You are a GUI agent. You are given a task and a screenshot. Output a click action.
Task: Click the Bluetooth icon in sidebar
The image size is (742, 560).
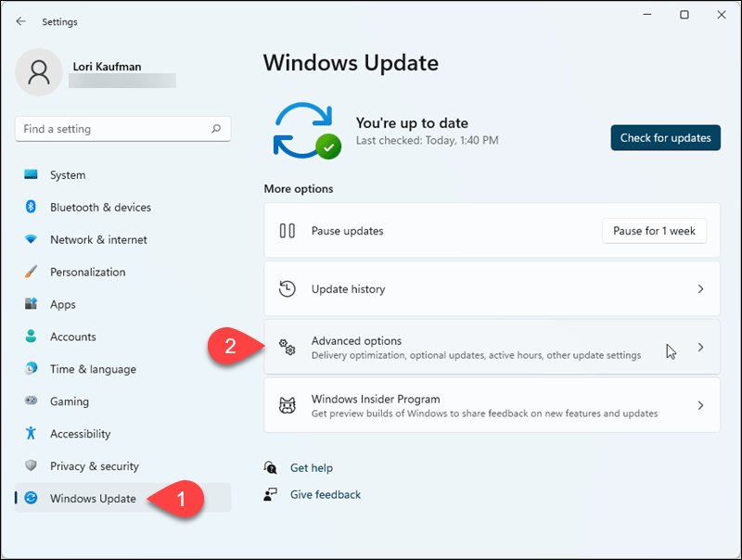point(31,207)
